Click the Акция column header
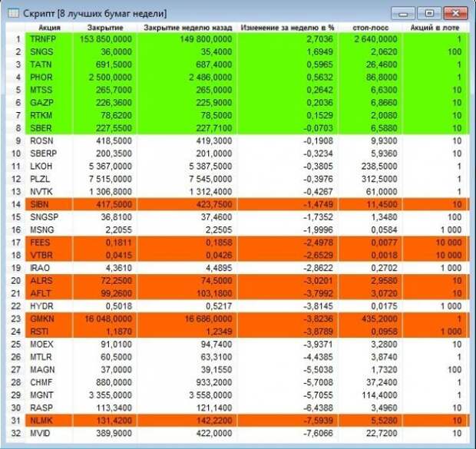This screenshot has width=476, height=449. (49, 28)
